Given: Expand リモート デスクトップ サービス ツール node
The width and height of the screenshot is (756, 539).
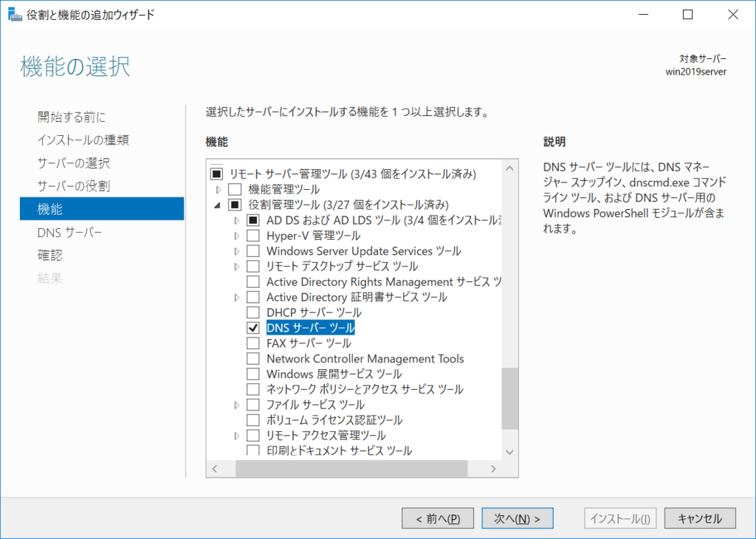Looking at the screenshot, I should [237, 267].
